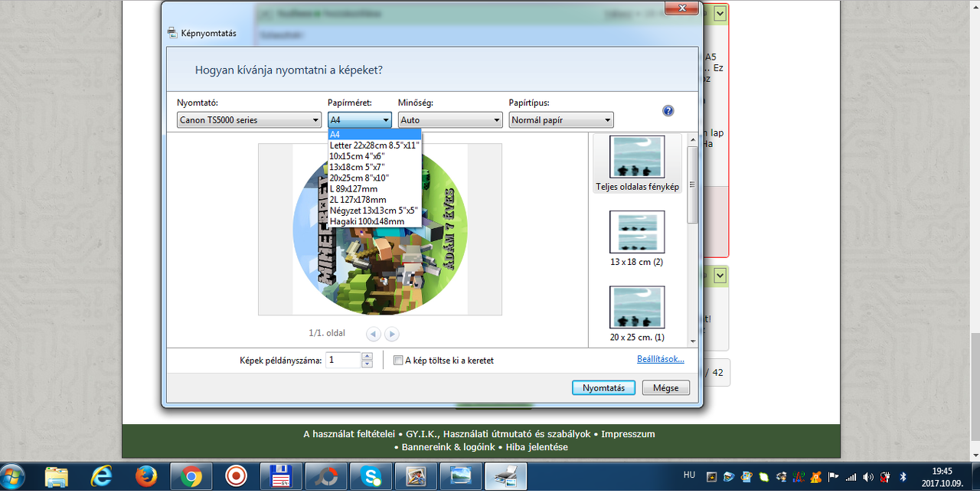Open 'A használat feltételei' footer link

click(x=351, y=434)
